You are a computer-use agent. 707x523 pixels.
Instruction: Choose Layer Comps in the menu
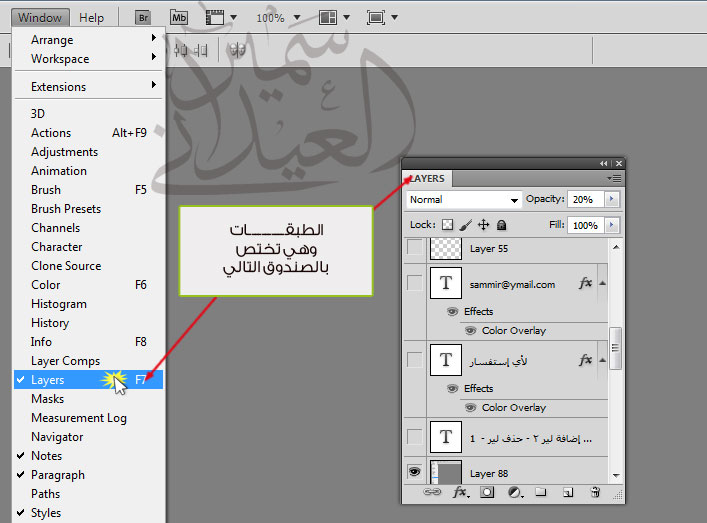pyautogui.click(x=88, y=361)
